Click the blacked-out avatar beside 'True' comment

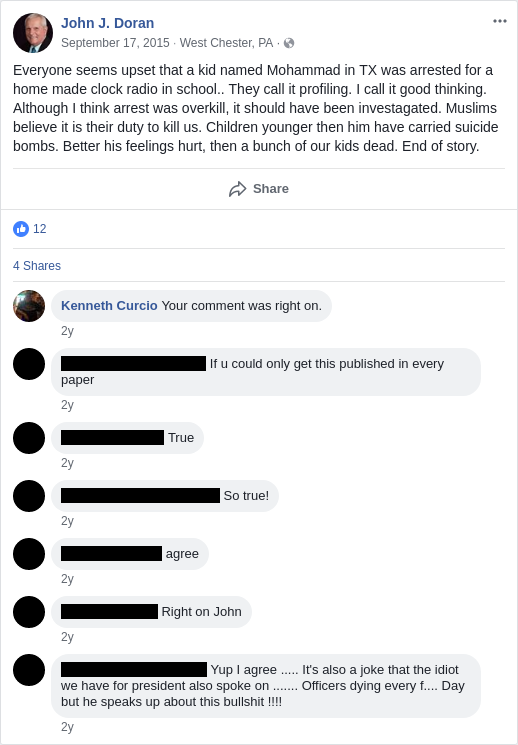click(x=29, y=438)
